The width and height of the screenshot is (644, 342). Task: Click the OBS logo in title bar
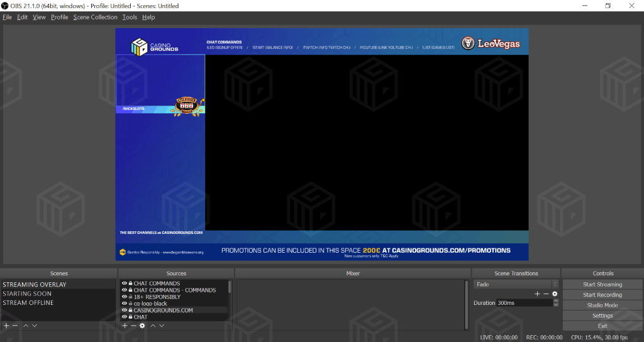coord(4,6)
